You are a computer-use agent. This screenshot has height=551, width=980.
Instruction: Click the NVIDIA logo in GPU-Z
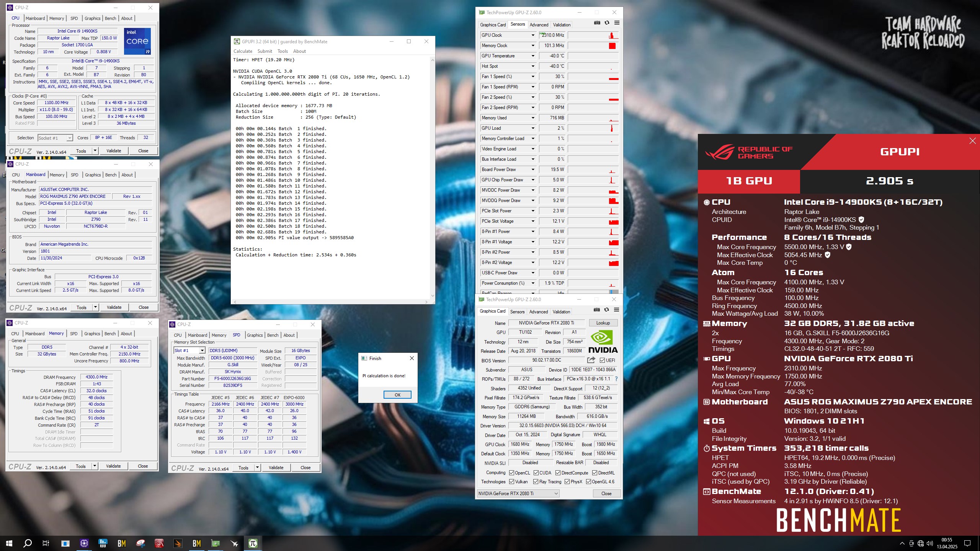(603, 342)
